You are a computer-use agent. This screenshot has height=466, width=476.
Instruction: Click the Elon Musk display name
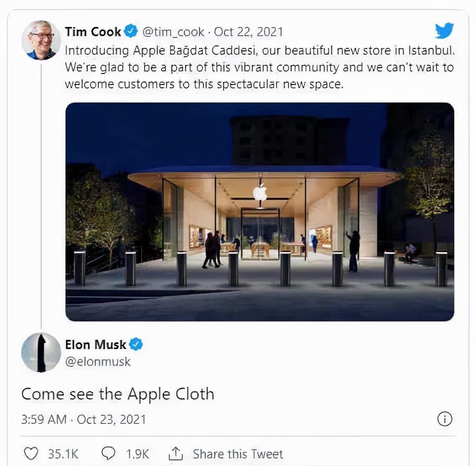point(95,344)
